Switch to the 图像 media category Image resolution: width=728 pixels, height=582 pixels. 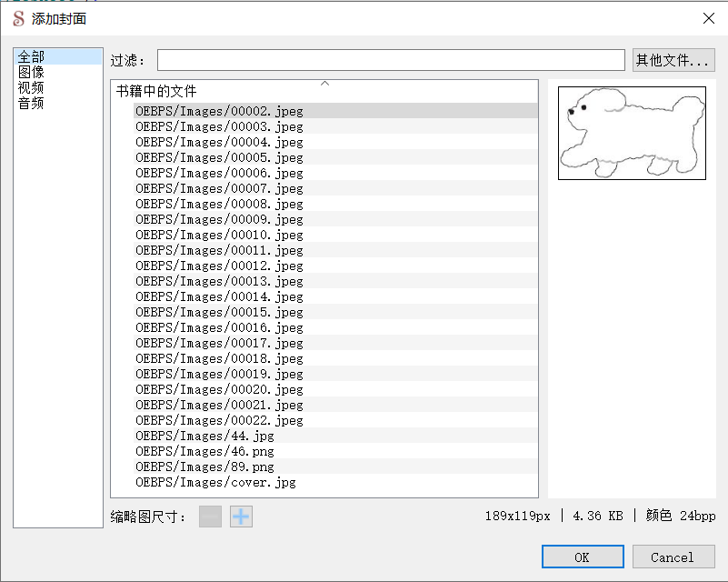(32, 71)
